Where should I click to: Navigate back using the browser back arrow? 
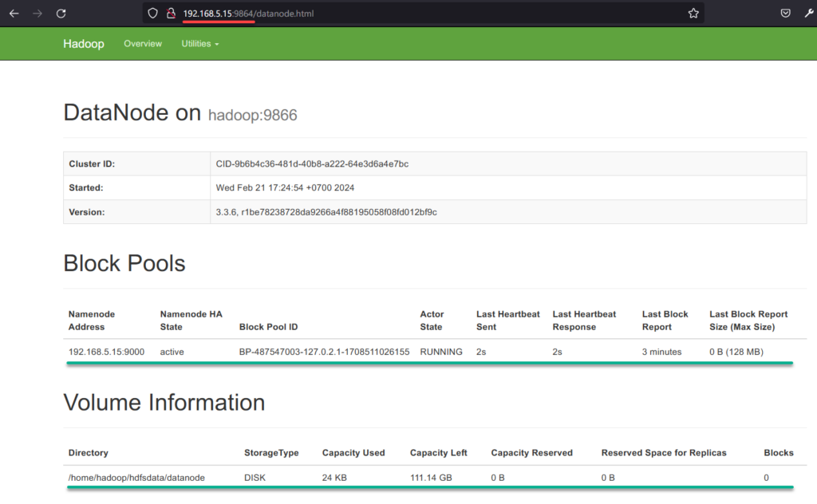coord(14,13)
